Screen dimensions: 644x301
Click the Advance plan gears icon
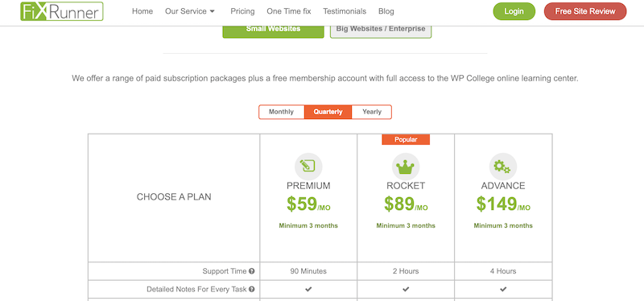502,167
